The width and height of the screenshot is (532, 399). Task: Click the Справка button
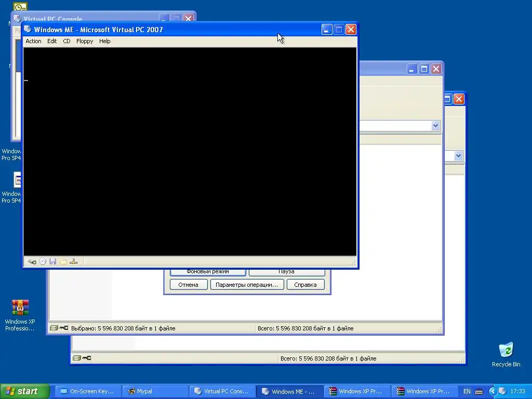point(305,285)
